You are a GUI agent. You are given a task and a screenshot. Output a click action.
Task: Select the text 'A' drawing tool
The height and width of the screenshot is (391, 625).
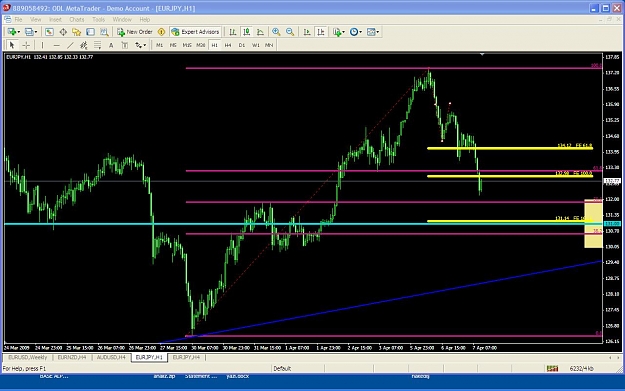[111, 45]
